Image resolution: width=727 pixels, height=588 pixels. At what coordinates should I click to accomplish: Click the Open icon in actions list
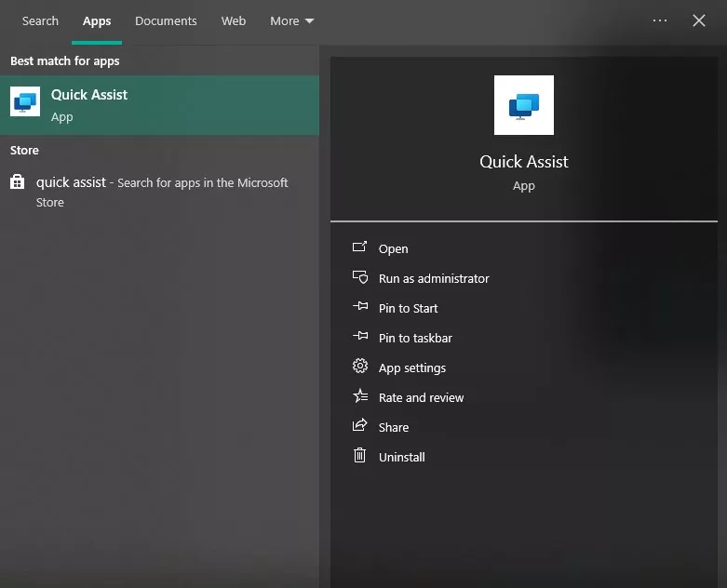click(359, 247)
